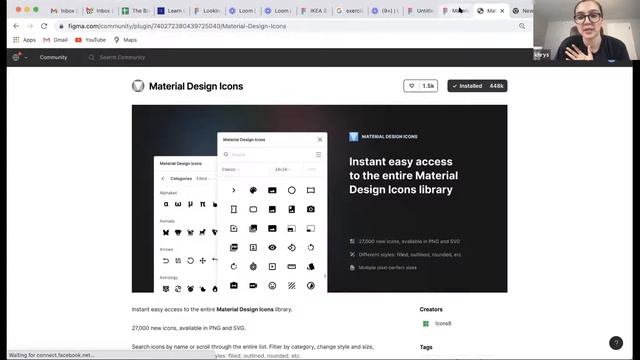Click the browser forward arrow
Screen dimensions: 640x360
point(30,26)
